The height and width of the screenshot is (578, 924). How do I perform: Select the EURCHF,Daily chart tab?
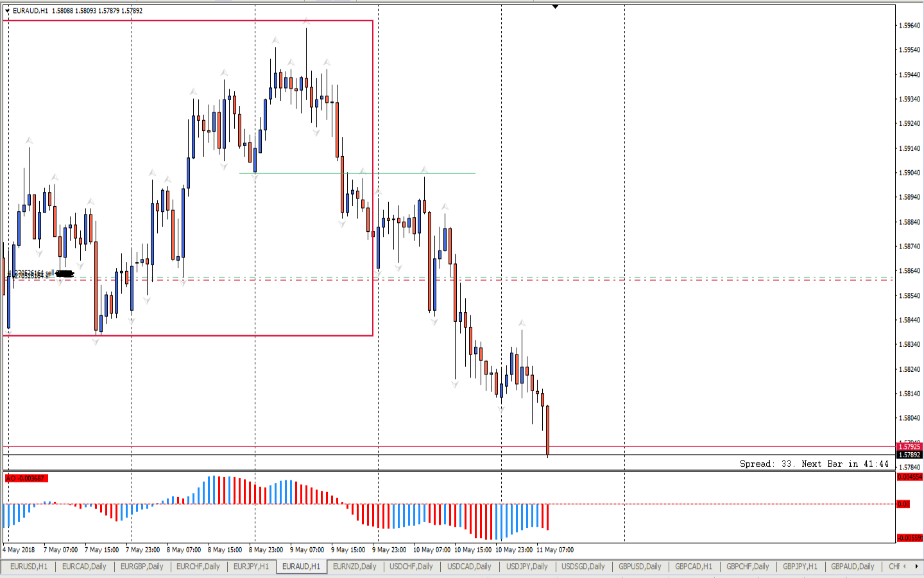click(198, 566)
